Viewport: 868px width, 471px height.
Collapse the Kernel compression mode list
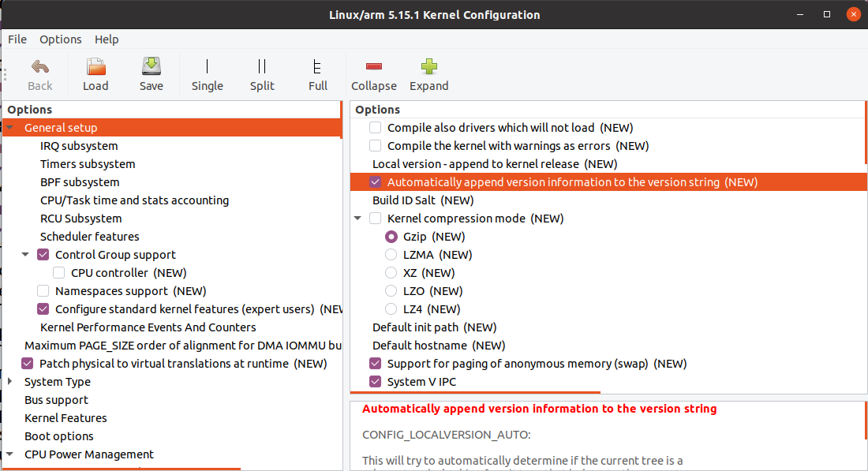(x=357, y=219)
